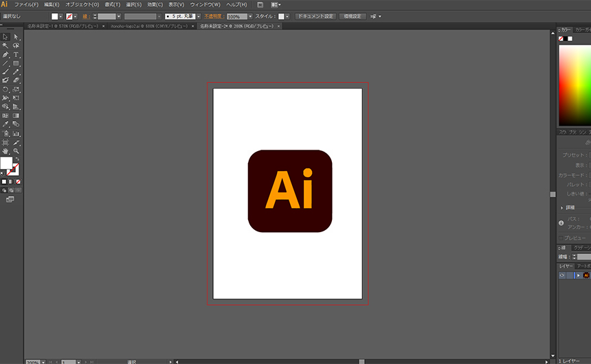Select the Paintbrush tool
The image size is (591, 364).
pyautogui.click(x=5, y=71)
